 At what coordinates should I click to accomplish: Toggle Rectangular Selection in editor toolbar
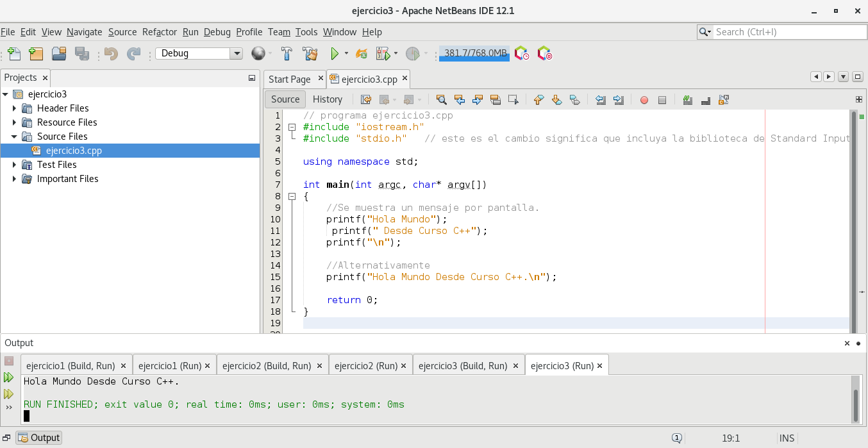(x=513, y=99)
